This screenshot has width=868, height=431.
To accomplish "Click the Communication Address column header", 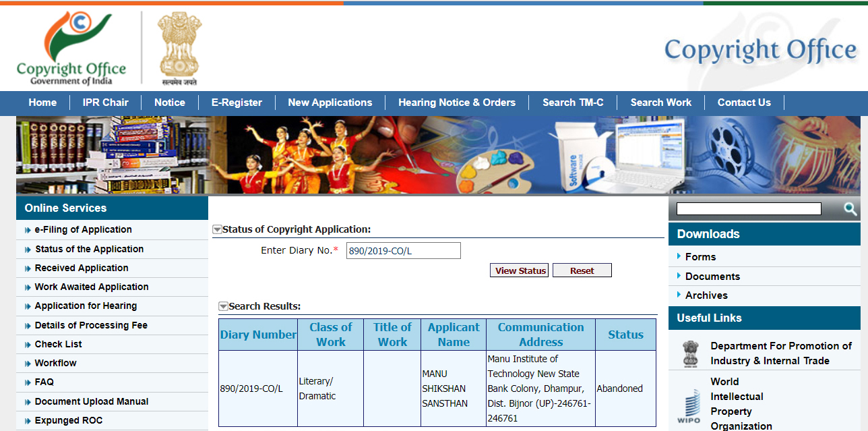I will pos(540,335).
